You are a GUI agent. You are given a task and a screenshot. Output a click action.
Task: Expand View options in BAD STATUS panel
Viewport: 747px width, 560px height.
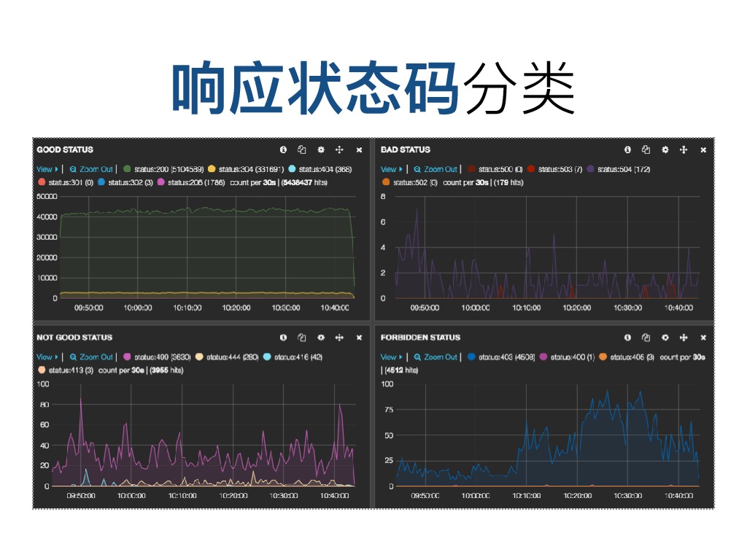coord(391,169)
